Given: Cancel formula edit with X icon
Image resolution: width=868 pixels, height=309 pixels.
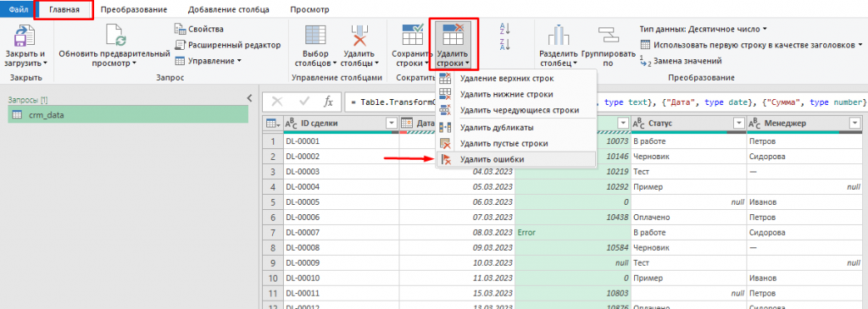Looking at the screenshot, I should point(277,102).
